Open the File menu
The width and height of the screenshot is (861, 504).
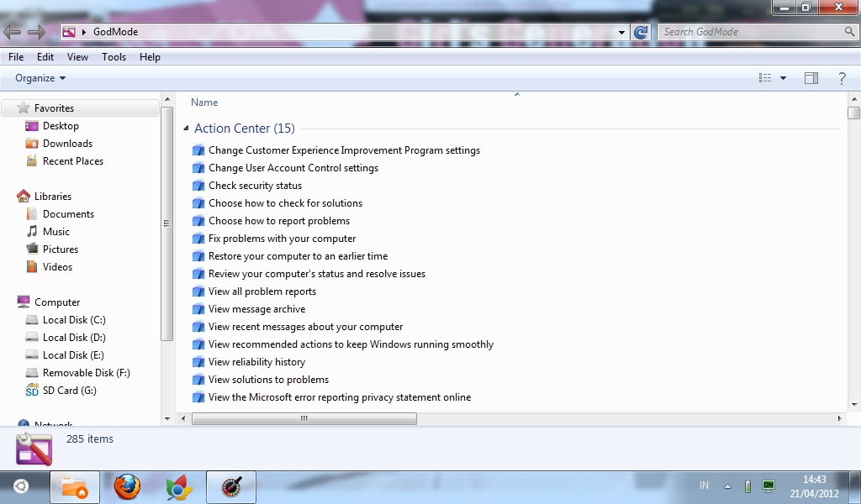pos(16,57)
